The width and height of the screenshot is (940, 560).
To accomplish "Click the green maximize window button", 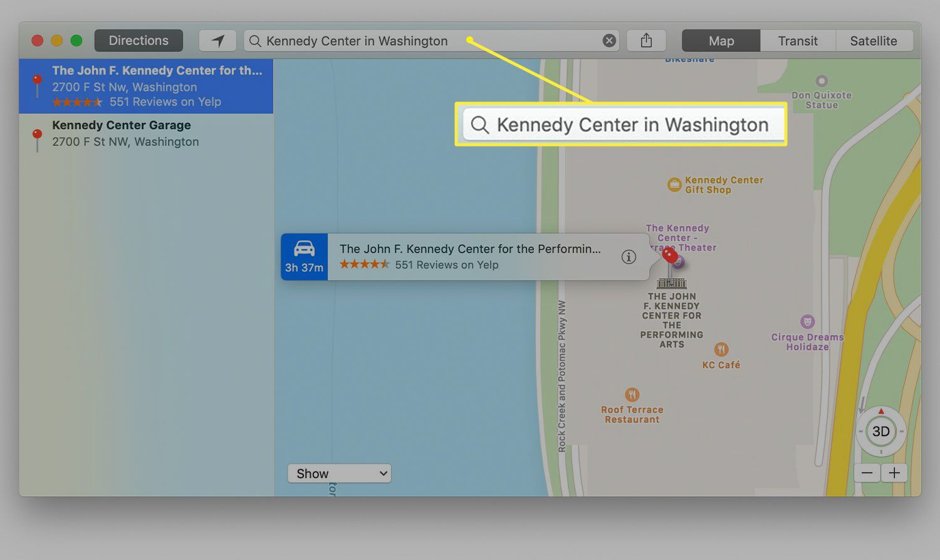I will pyautogui.click(x=76, y=41).
